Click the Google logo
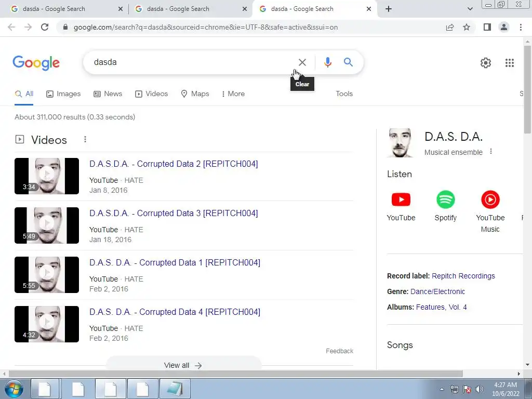Image resolution: width=532 pixels, height=399 pixels. (36, 63)
